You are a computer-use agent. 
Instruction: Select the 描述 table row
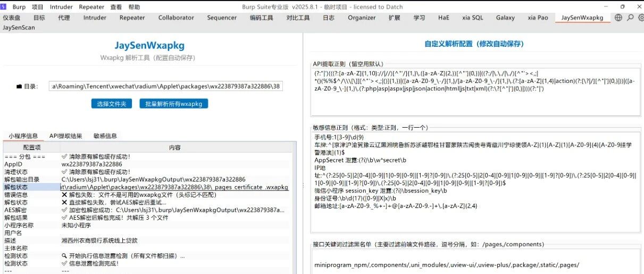[x=148, y=240]
